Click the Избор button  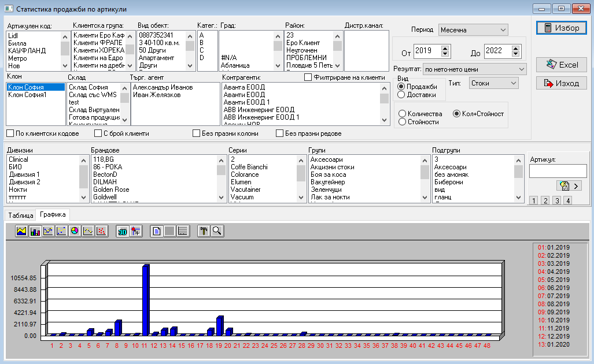pyautogui.click(x=562, y=28)
